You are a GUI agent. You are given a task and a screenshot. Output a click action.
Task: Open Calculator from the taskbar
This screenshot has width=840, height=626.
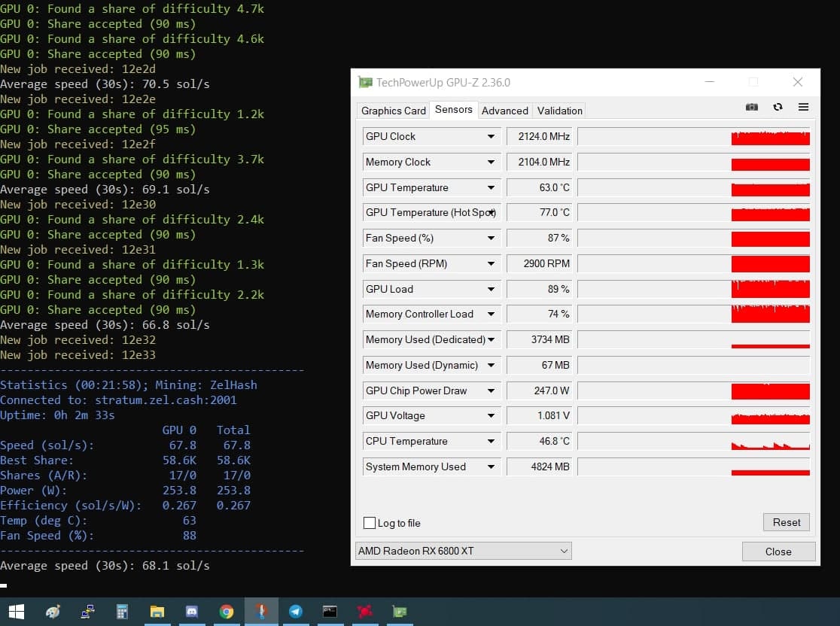[x=122, y=612]
